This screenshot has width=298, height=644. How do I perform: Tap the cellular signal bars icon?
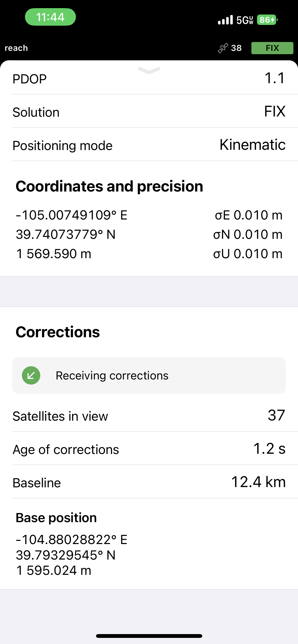[225, 20]
